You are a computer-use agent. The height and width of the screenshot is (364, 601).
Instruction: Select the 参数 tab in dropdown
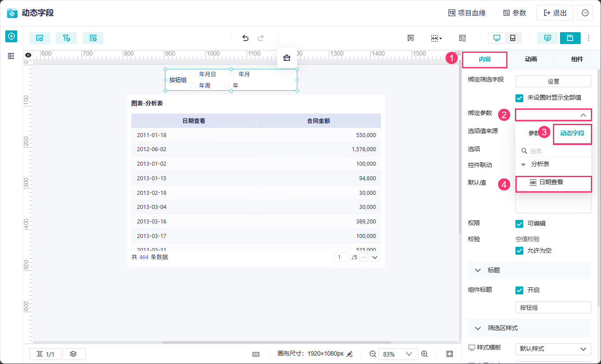click(534, 133)
